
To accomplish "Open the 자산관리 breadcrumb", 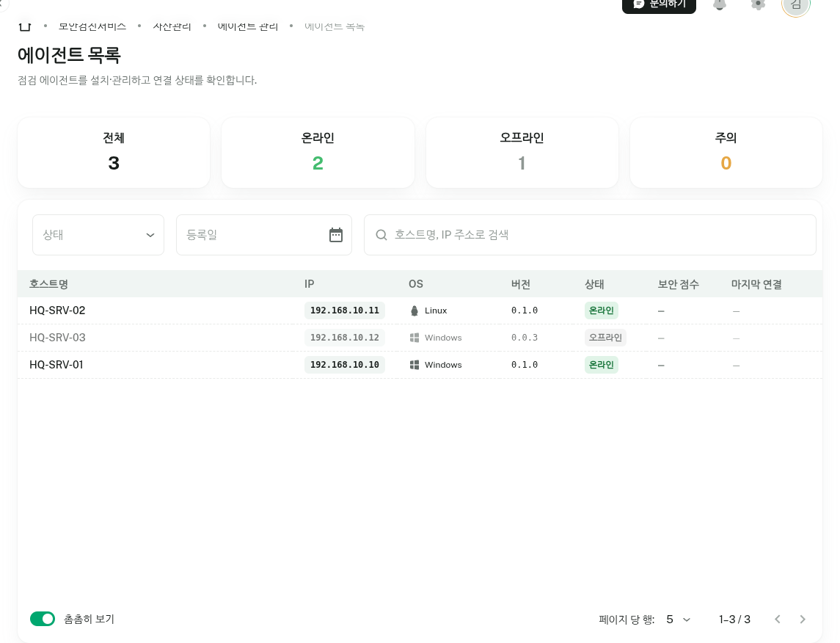I will click(172, 26).
